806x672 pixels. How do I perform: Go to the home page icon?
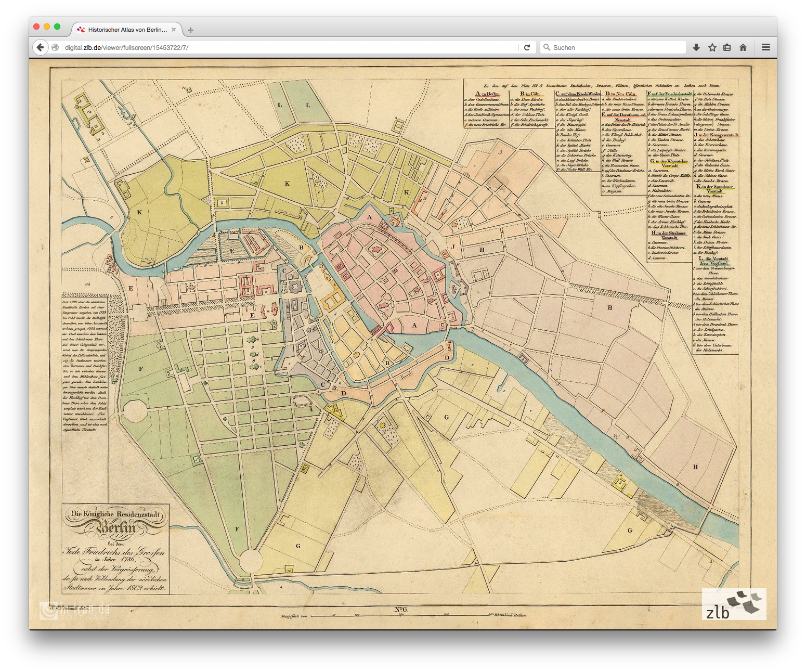pos(743,47)
